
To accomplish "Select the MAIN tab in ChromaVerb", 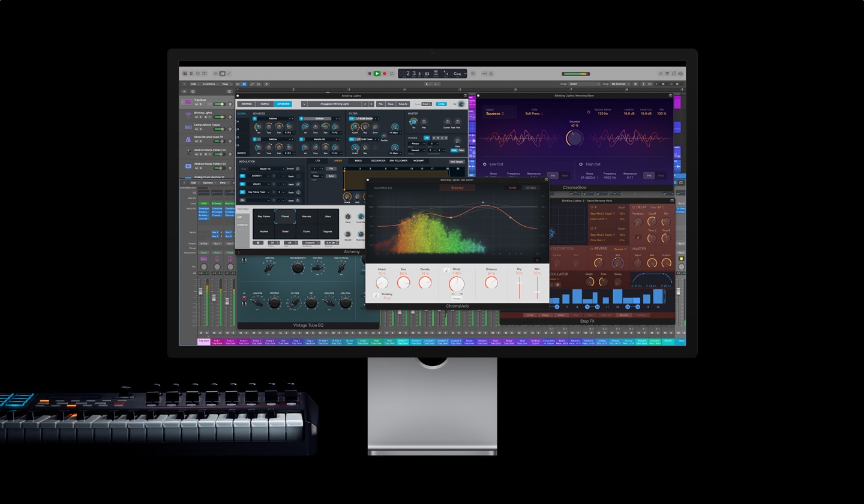I will [512, 188].
